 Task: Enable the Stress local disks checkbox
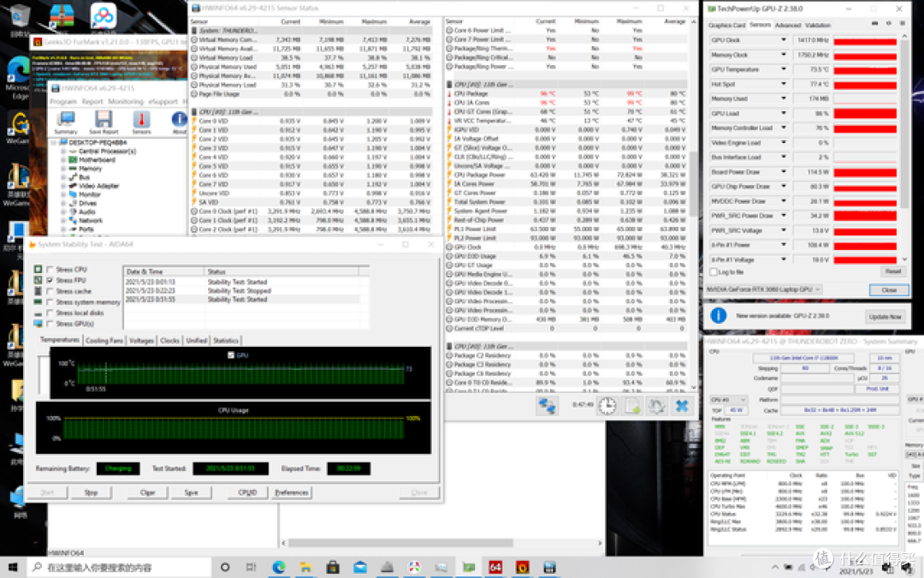click(50, 313)
